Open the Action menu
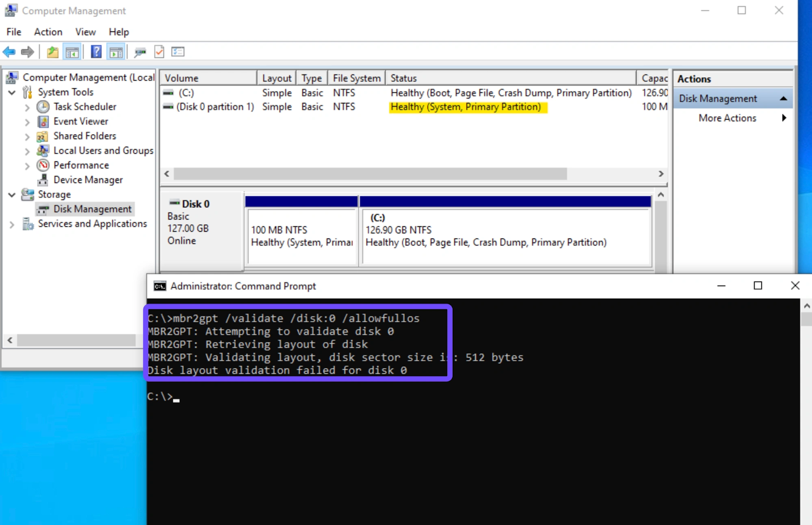This screenshot has height=525, width=812. click(x=48, y=32)
